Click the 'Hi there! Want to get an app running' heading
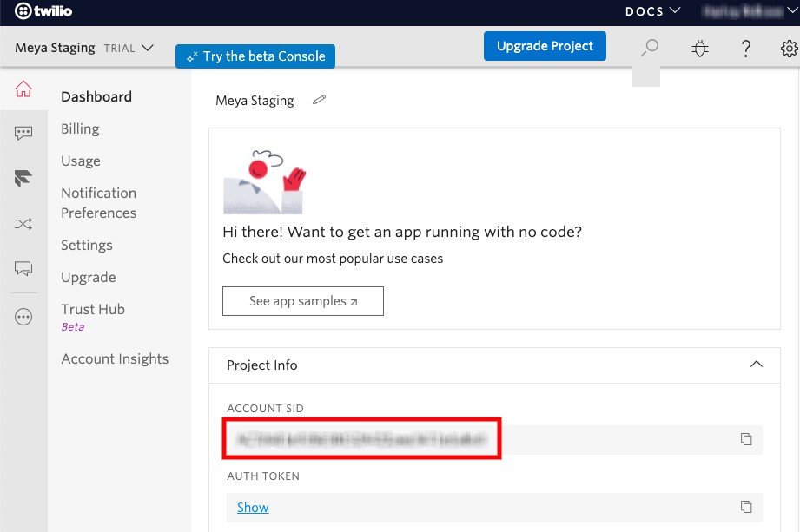This screenshot has width=800, height=532. [402, 233]
